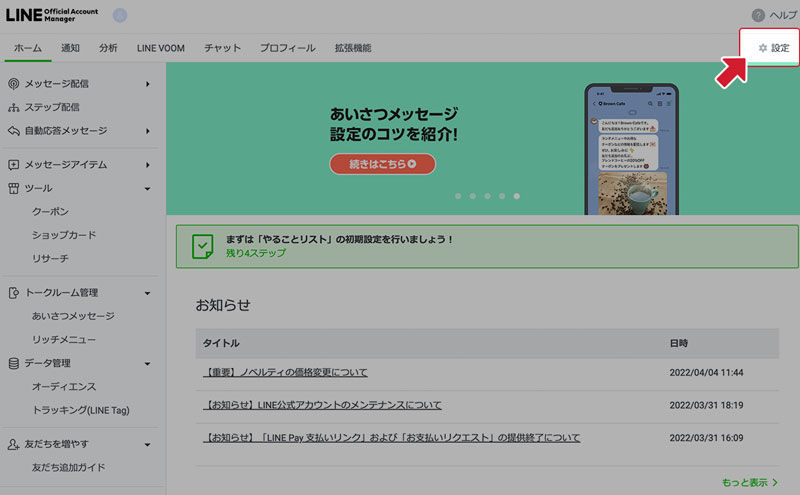Open the 通知 tab

70,48
